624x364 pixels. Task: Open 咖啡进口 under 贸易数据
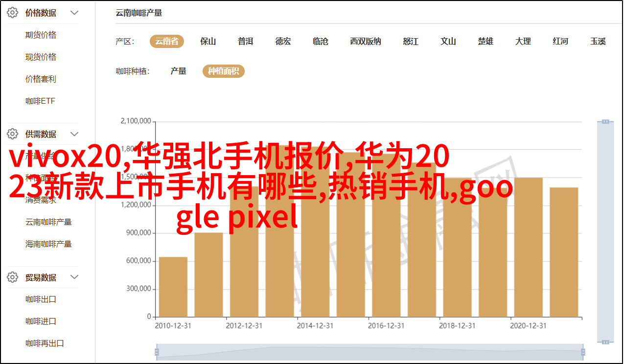(x=41, y=321)
